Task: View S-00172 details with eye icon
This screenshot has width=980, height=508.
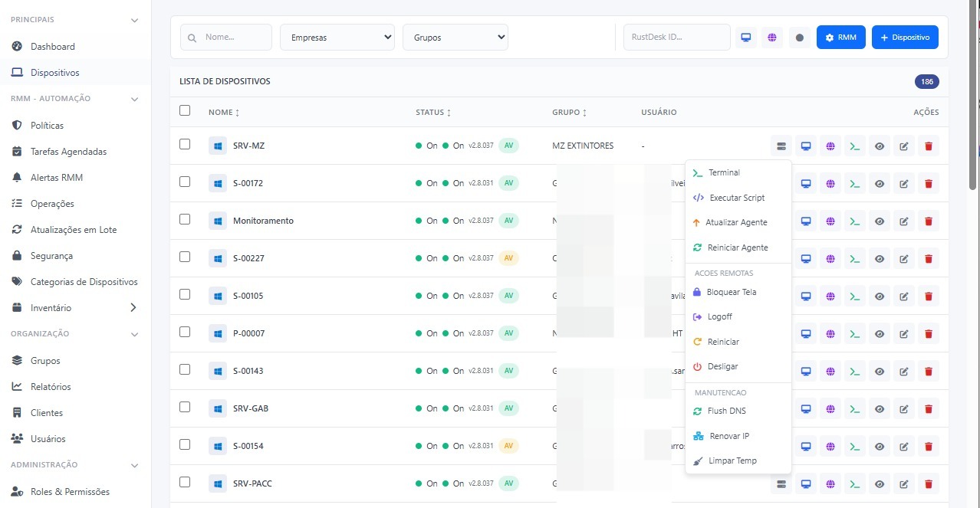Action: 880,183
